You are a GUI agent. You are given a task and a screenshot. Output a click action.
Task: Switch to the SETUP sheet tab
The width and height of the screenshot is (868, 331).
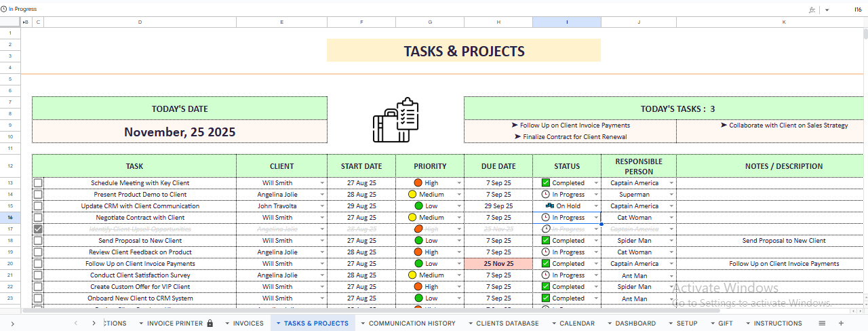click(687, 324)
